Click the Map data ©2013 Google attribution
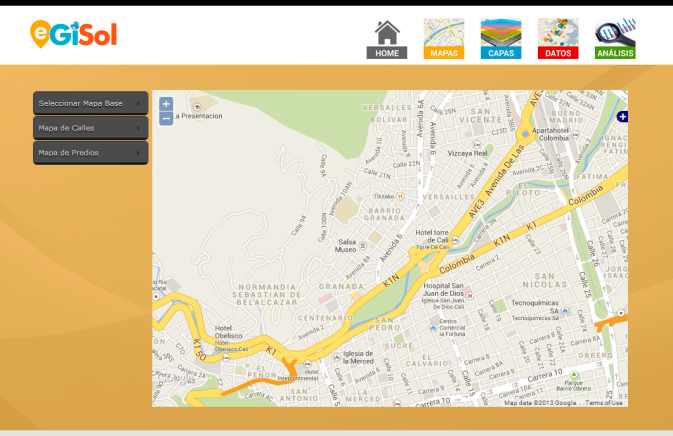673x436 pixels. tap(540, 403)
